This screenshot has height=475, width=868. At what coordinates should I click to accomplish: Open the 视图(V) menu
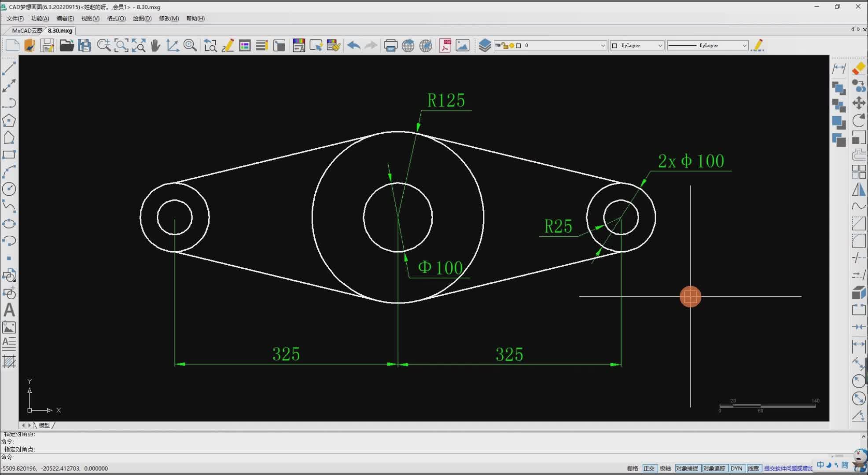(x=90, y=18)
